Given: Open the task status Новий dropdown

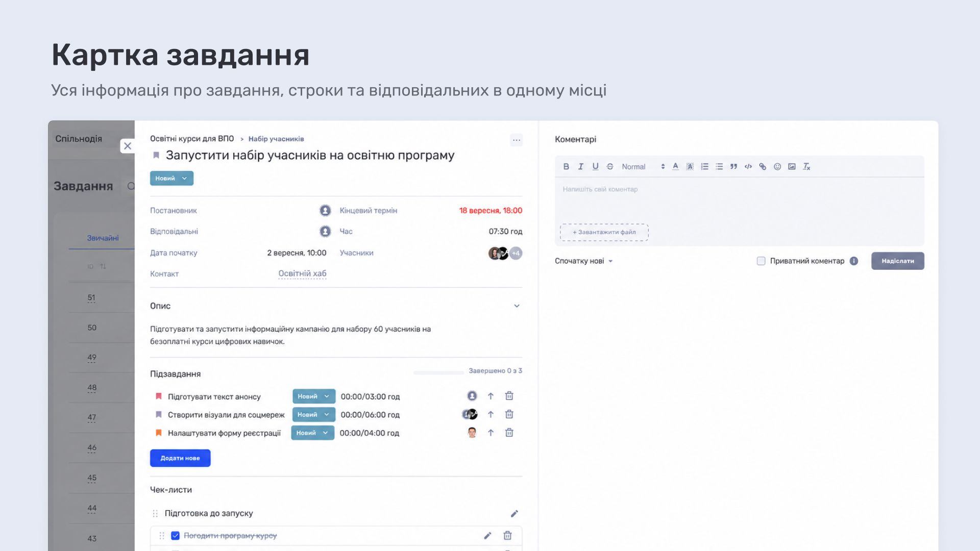Looking at the screenshot, I should (x=171, y=178).
